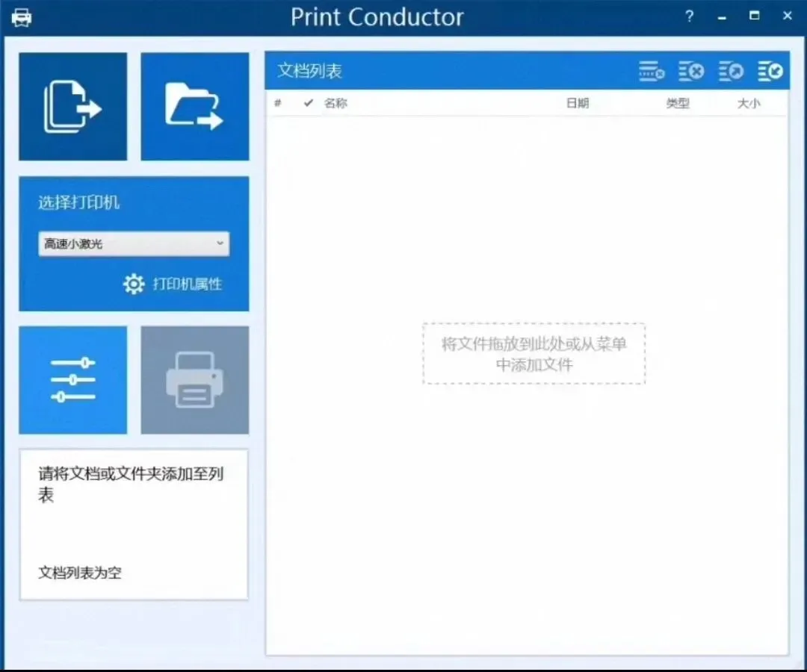Click the Print Conductor printer logo icon
Viewport: 807px width, 672px height.
click(22, 18)
